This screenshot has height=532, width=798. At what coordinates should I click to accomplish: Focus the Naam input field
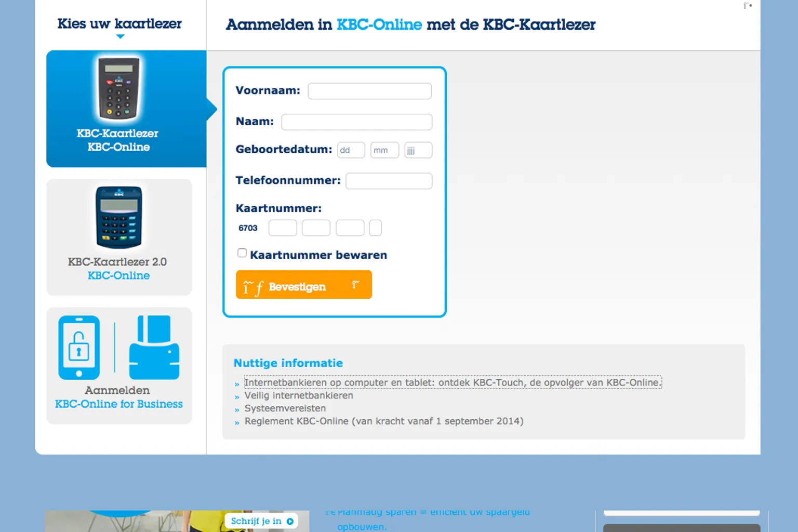tap(357, 122)
